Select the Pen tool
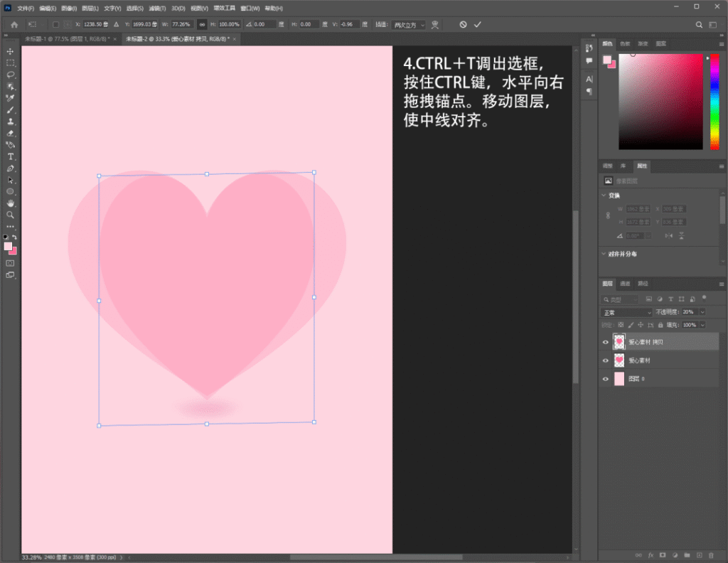 [x=10, y=168]
